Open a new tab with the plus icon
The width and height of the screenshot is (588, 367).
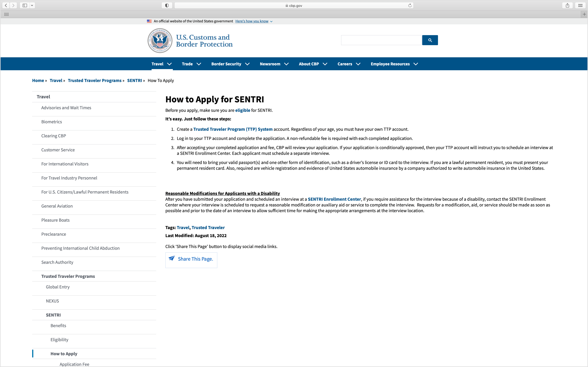point(584,14)
